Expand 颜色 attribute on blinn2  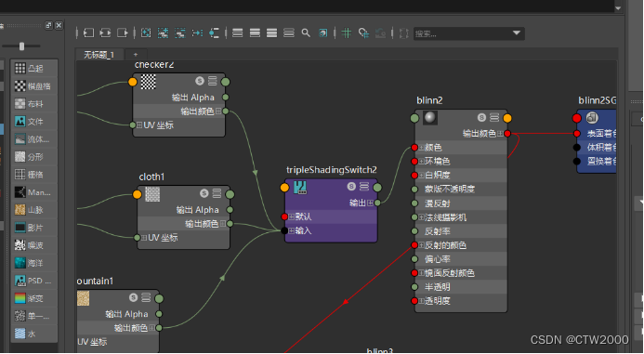pyautogui.click(x=421, y=148)
